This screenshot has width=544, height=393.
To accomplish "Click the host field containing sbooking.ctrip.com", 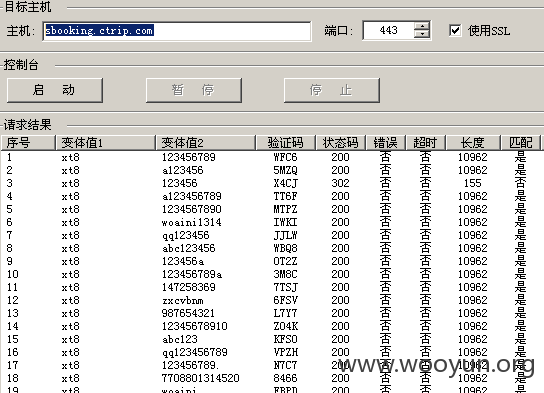I will [177, 31].
